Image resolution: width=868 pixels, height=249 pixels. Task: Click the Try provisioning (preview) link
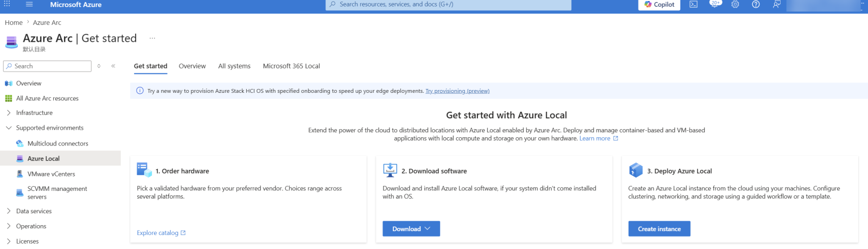[x=457, y=91]
